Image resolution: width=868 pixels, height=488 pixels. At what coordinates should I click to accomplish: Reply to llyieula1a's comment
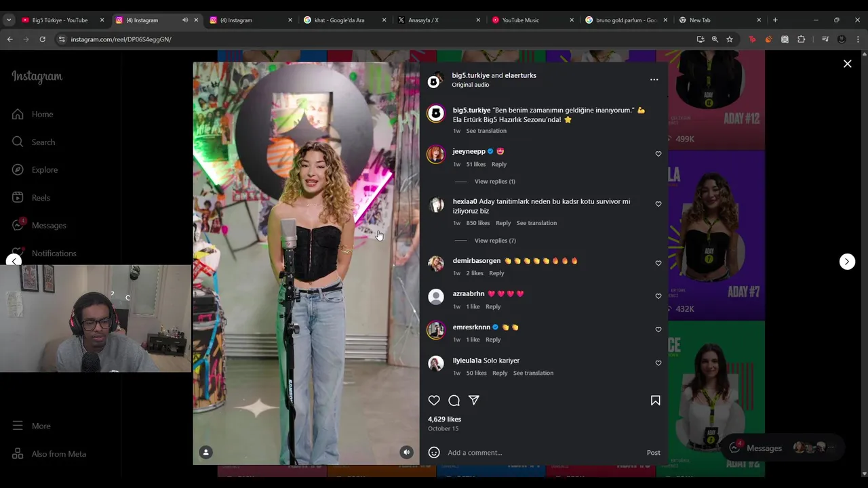coord(500,373)
